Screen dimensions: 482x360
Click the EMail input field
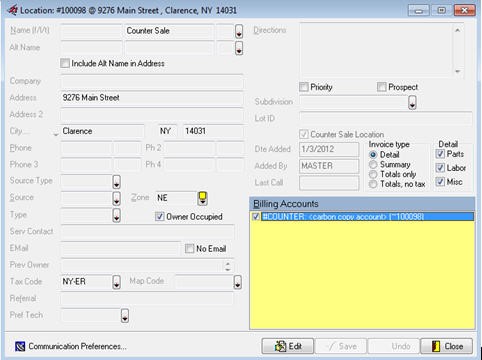[x=121, y=248]
